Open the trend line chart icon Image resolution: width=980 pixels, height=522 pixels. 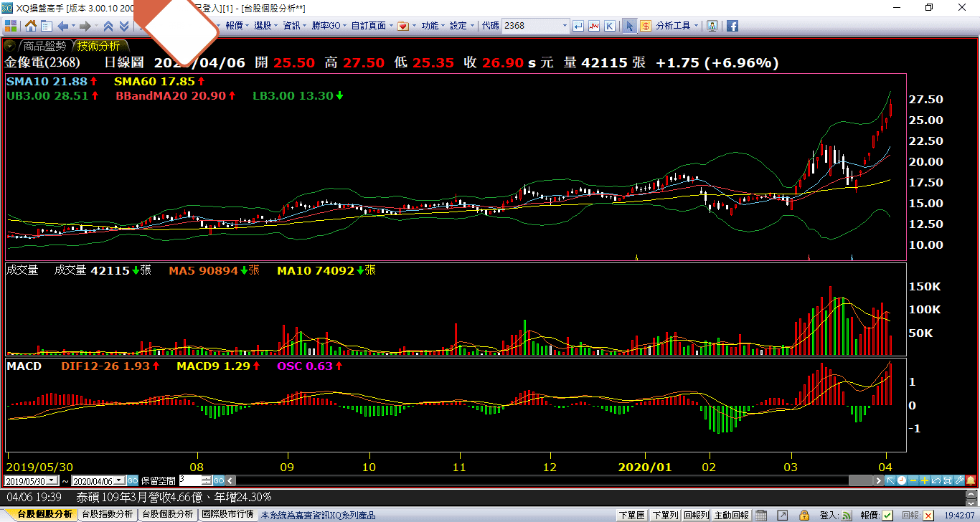(594, 26)
